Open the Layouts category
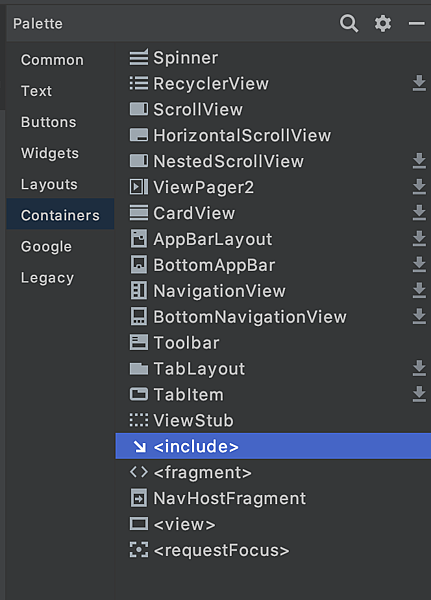This screenshot has height=600, width=431. click(x=49, y=184)
